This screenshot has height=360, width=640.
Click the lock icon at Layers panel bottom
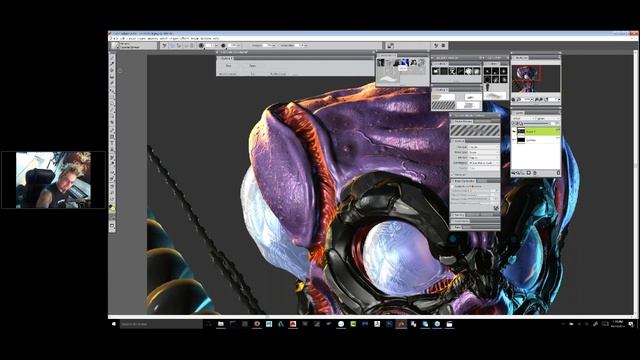[x=535, y=173]
